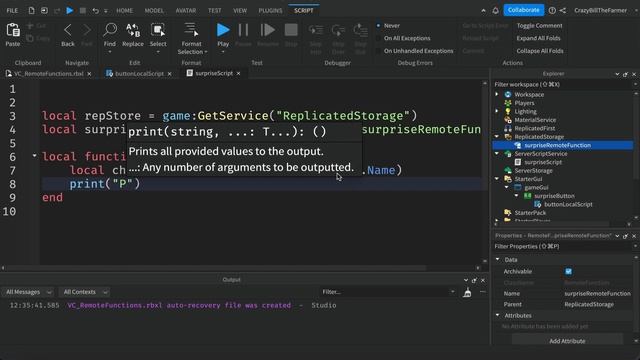Select StarterPack in Explorer
The image size is (640, 360).
530,213
